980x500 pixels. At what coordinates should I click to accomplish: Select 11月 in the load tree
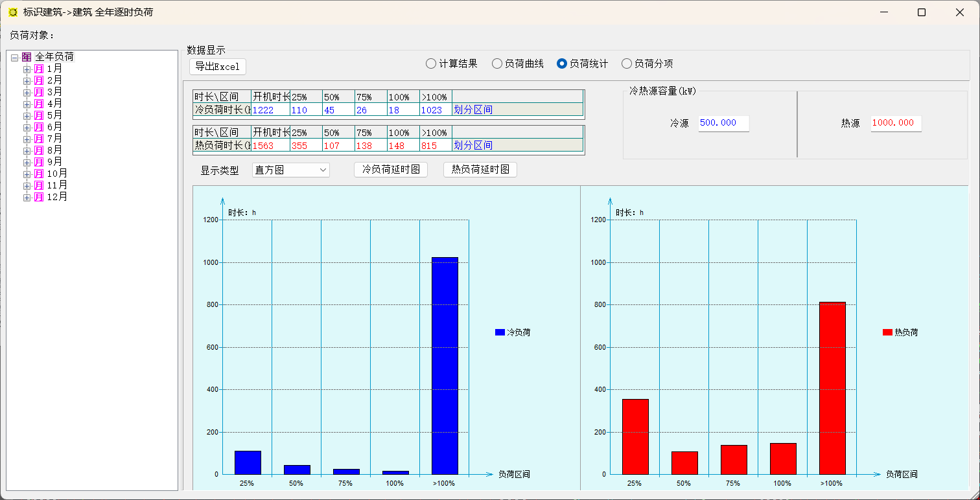(x=57, y=185)
